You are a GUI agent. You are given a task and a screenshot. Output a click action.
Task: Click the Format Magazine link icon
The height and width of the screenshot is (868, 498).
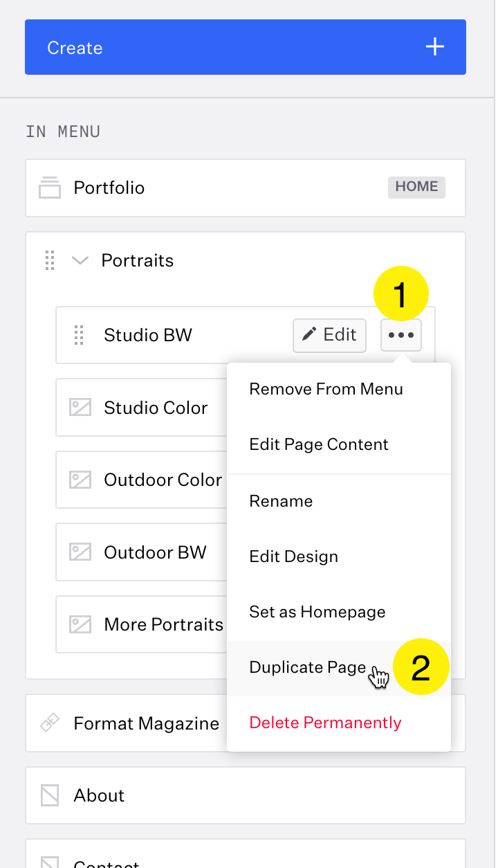(x=50, y=724)
